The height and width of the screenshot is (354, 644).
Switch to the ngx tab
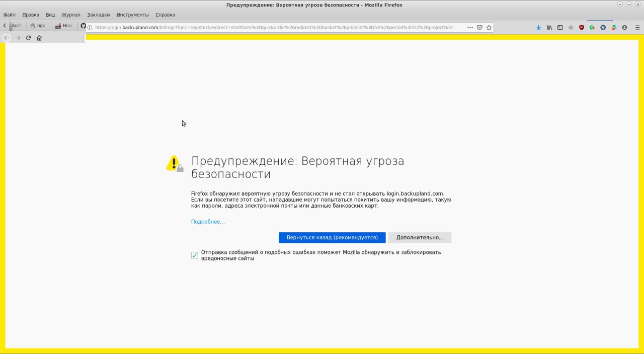coord(39,25)
